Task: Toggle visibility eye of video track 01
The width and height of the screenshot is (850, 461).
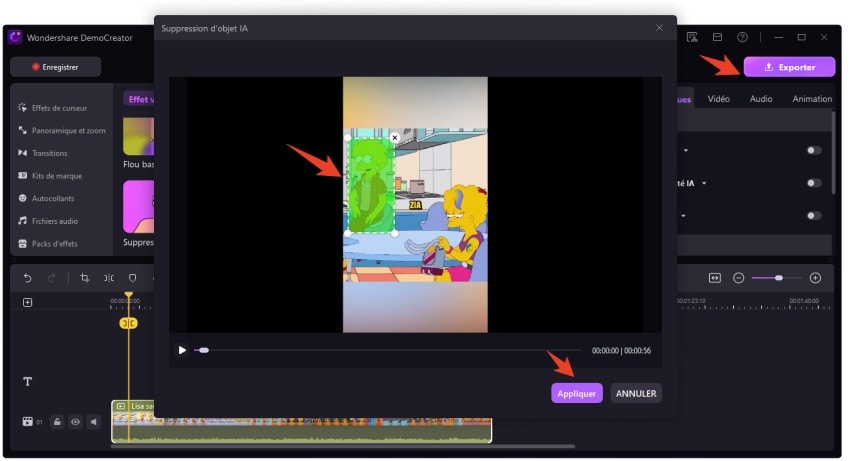Action: pos(75,421)
